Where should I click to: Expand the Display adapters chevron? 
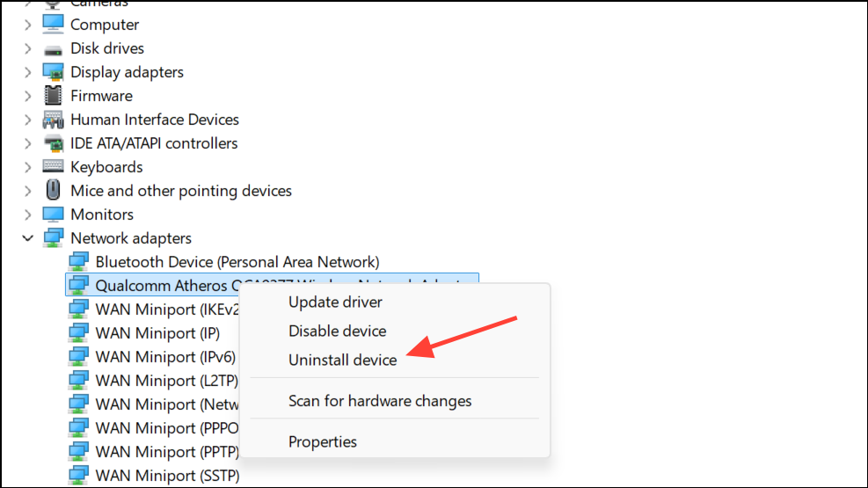(27, 72)
